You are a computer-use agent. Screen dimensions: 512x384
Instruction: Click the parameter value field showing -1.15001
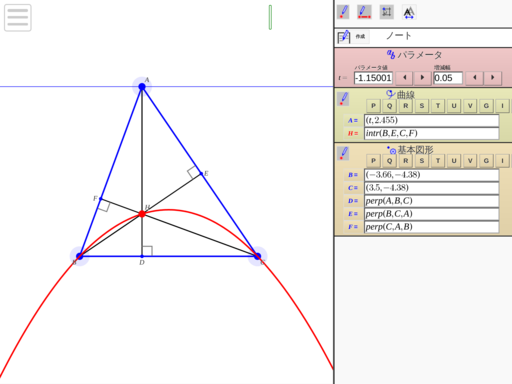tap(373, 78)
